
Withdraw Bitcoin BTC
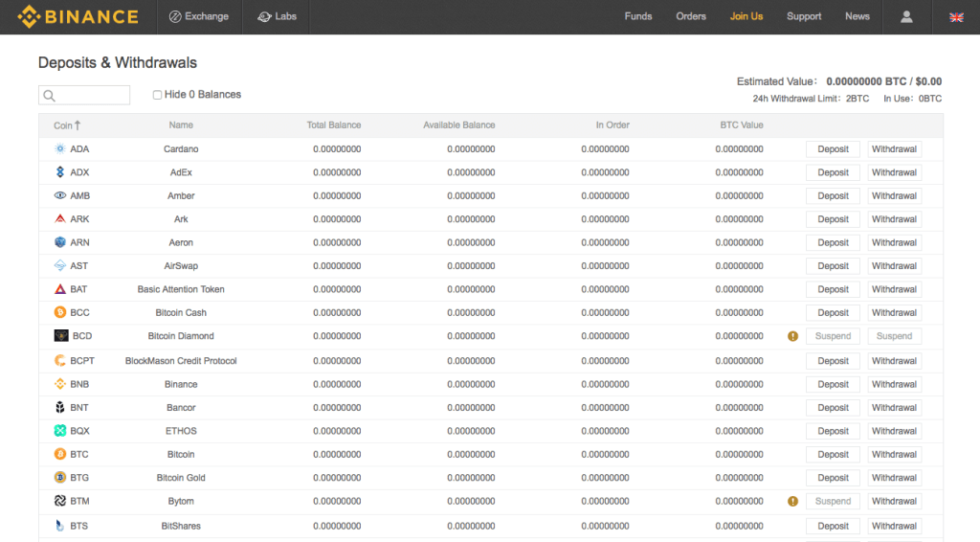click(x=895, y=455)
